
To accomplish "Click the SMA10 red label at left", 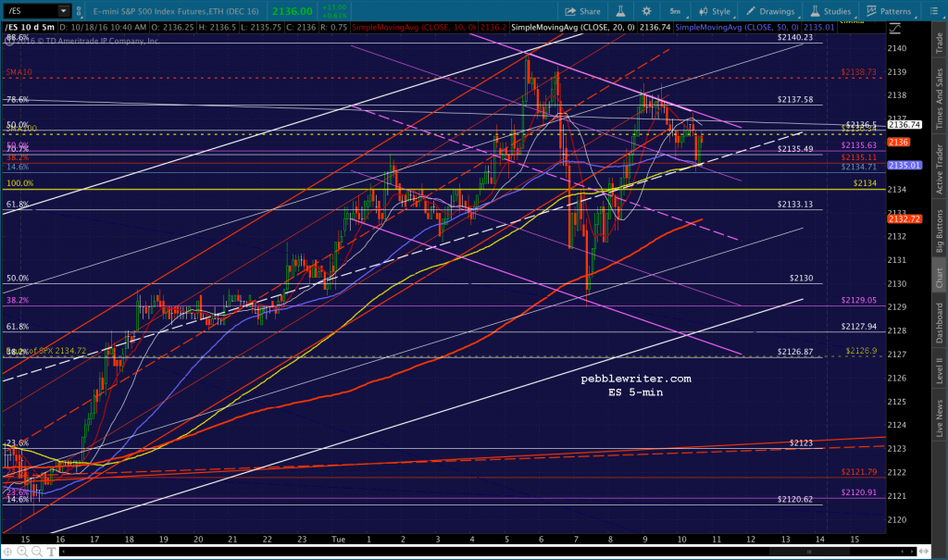I will (19, 72).
